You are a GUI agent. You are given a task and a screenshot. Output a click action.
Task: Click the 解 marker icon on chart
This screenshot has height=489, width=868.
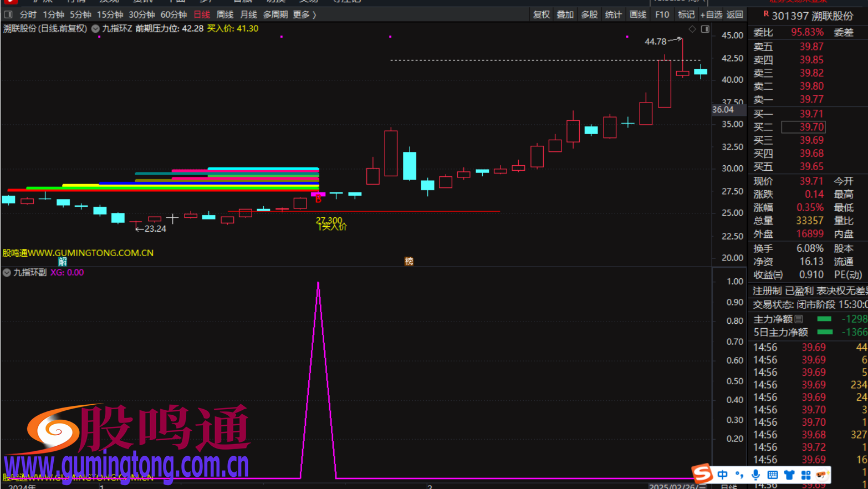63,261
